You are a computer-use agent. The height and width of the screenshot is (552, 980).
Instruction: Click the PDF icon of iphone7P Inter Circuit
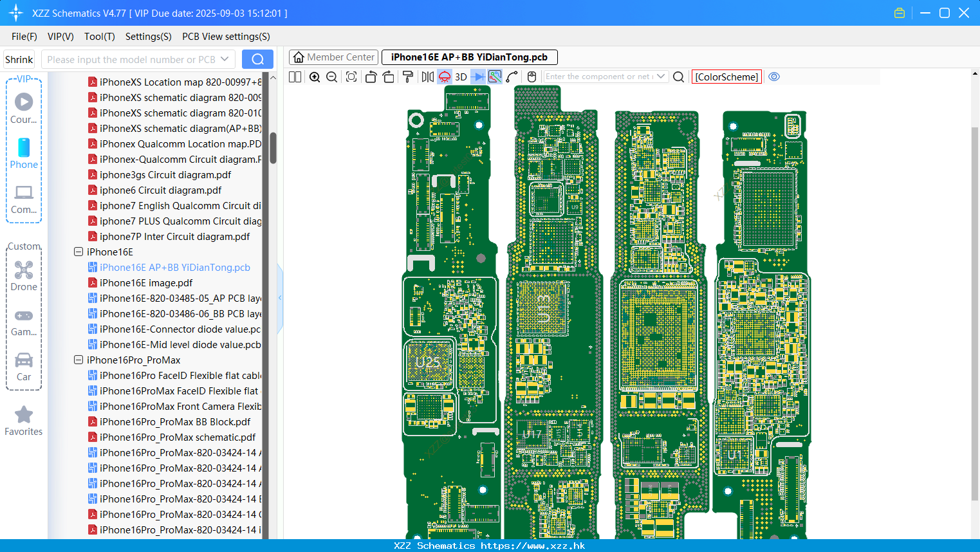pyautogui.click(x=93, y=237)
